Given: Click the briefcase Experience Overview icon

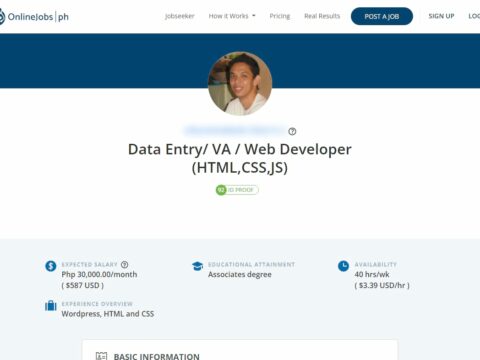Looking at the screenshot, I should pyautogui.click(x=51, y=305).
